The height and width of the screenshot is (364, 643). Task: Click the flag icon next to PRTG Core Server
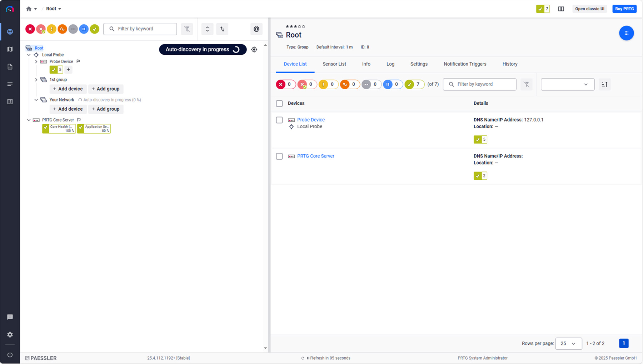pyautogui.click(x=79, y=120)
